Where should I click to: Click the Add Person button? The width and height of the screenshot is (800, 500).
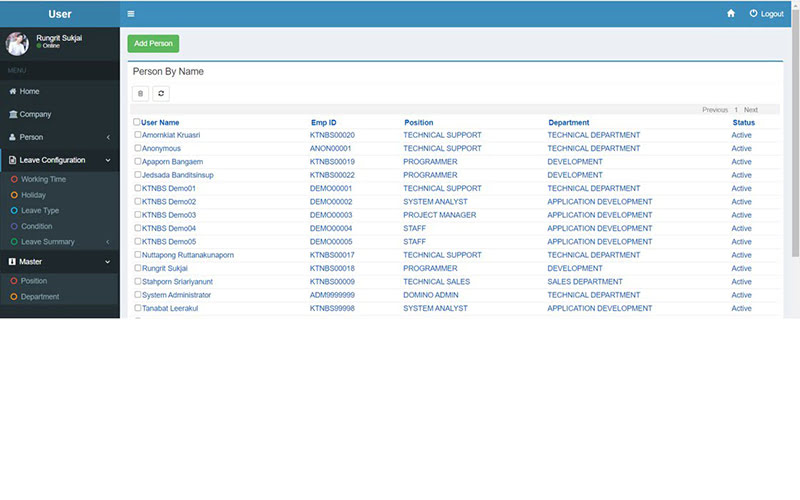point(153,43)
